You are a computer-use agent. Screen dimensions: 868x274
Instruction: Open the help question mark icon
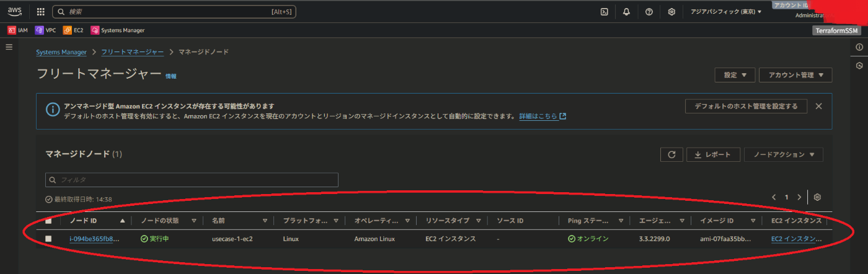649,12
